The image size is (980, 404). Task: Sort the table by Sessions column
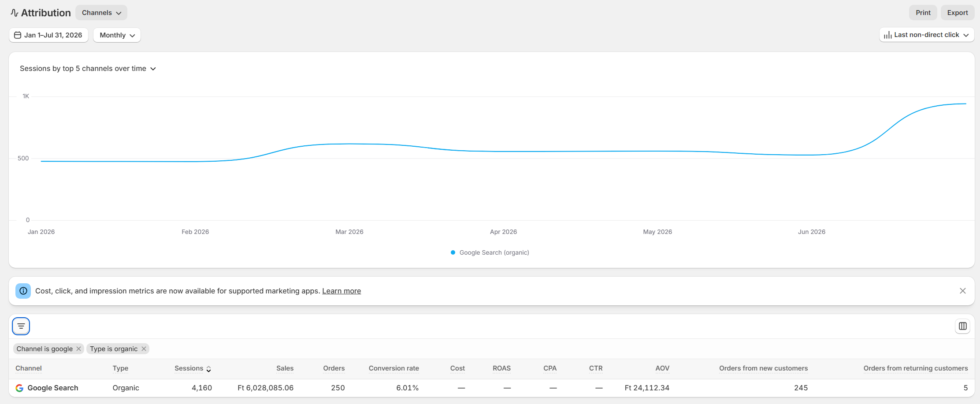click(193, 368)
